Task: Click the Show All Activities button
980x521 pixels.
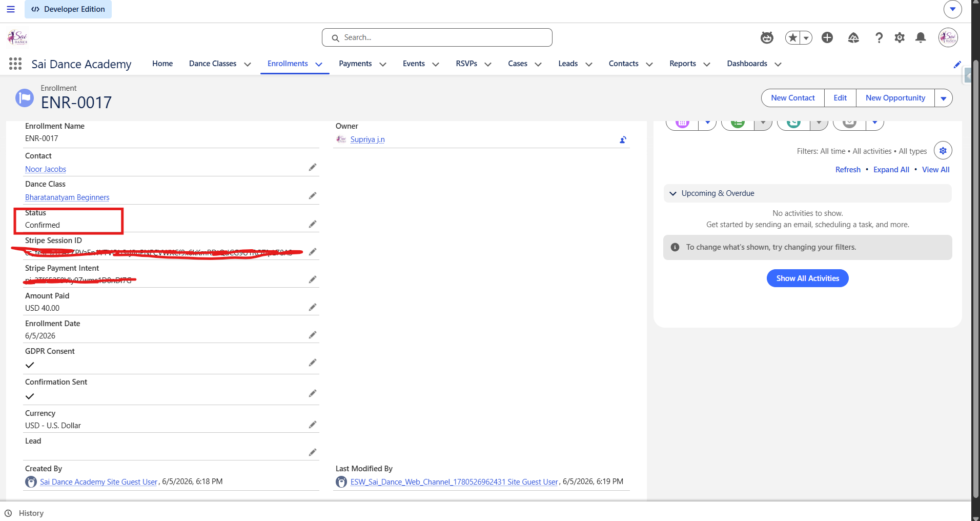Action: pos(808,278)
